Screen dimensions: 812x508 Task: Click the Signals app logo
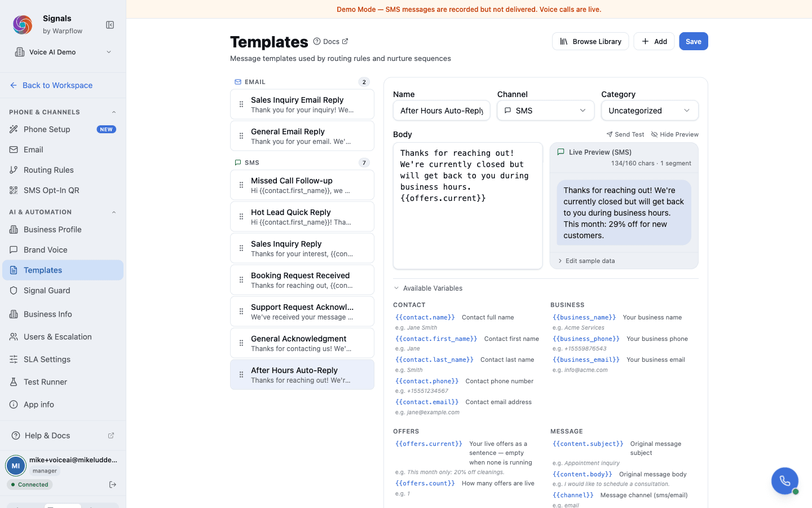pos(23,25)
